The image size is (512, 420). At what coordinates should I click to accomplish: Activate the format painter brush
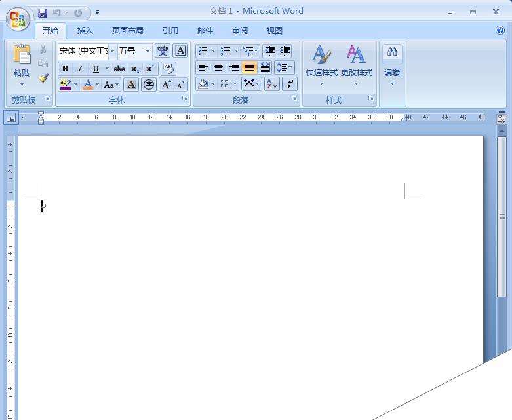(43, 78)
